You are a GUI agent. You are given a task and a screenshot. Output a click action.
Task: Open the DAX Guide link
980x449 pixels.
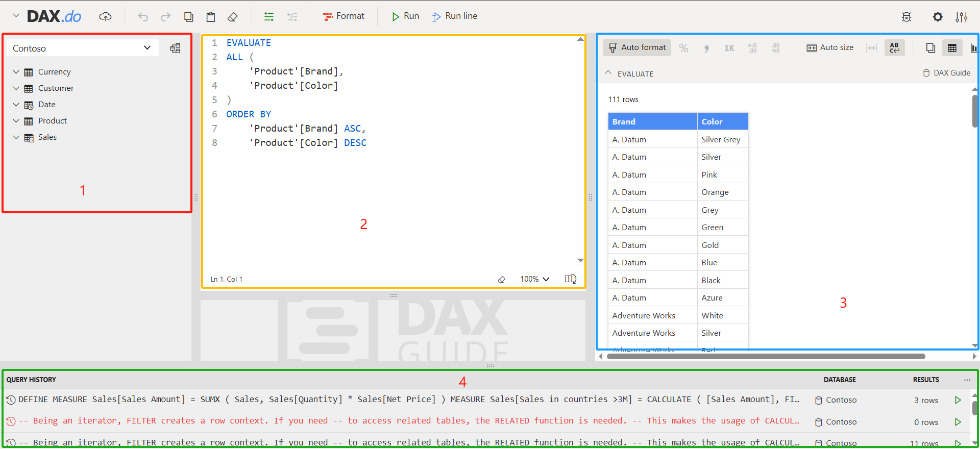pos(947,73)
